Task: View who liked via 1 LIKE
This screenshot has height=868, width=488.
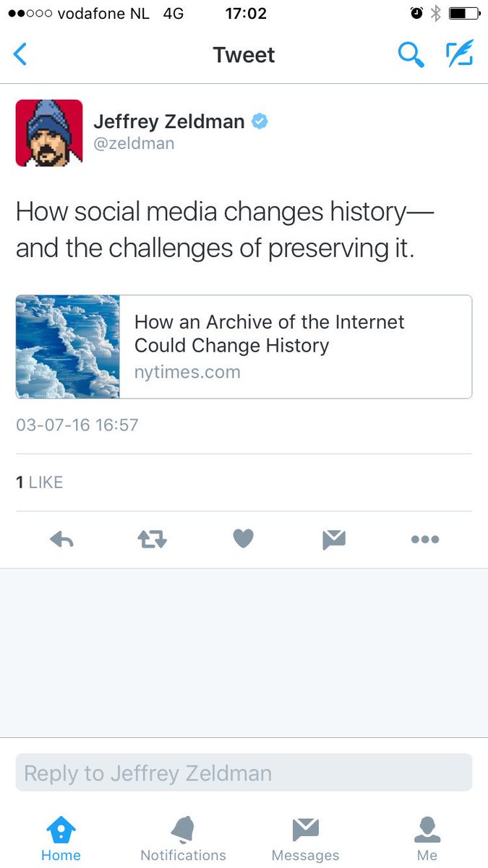Action: [40, 482]
